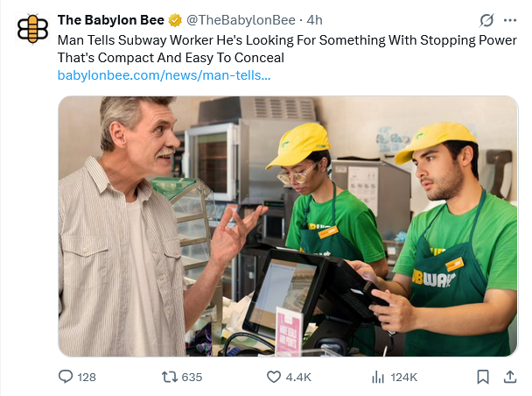The width and height of the screenshot is (532, 396).
Task: Click the gold verified badge
Action: click(174, 20)
